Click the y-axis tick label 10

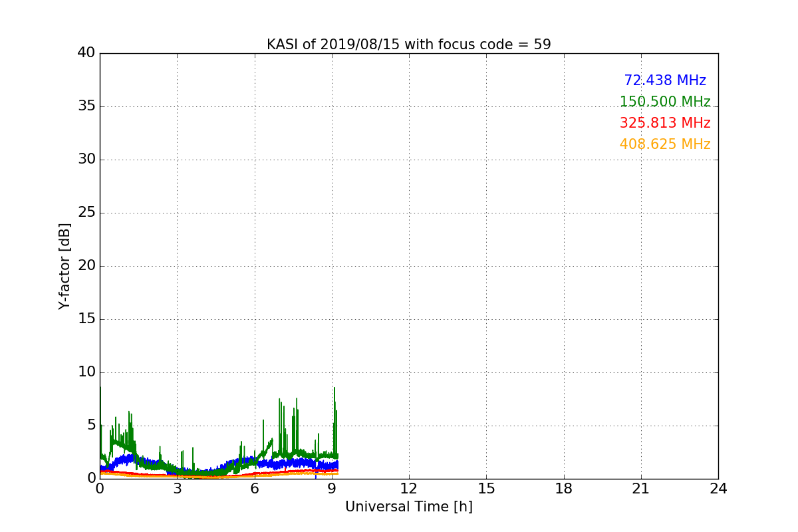(86, 372)
